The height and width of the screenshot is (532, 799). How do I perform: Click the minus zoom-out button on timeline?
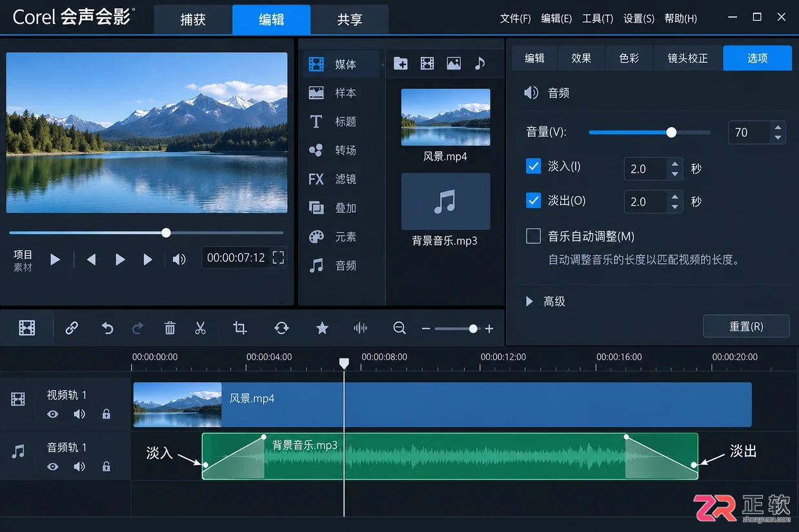pyautogui.click(x=426, y=329)
